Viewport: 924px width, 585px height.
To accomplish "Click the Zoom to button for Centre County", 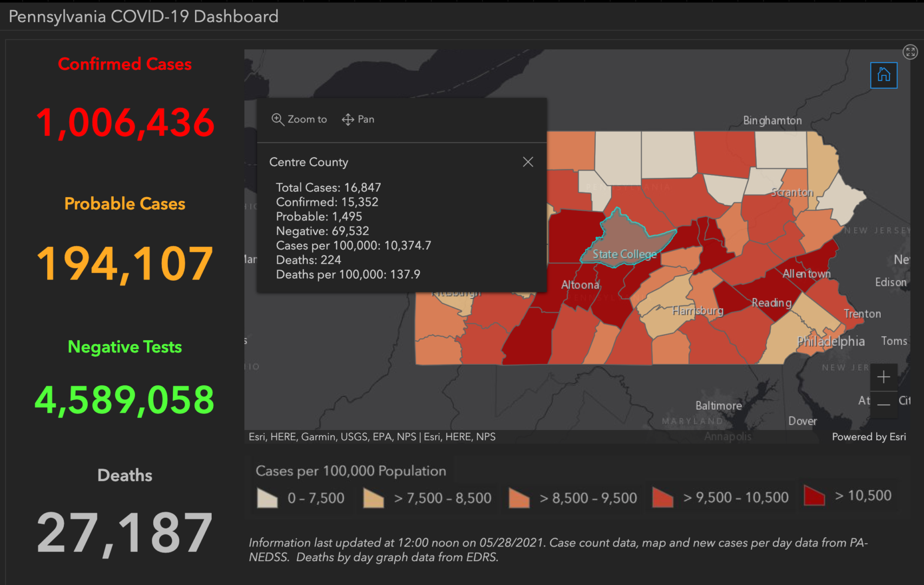I will (298, 119).
